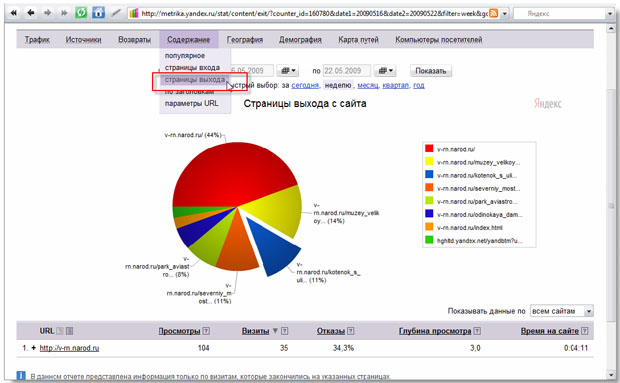The width and height of the screenshot is (620, 383).
Task: Sort by Отказы column header
Action: coord(331,331)
